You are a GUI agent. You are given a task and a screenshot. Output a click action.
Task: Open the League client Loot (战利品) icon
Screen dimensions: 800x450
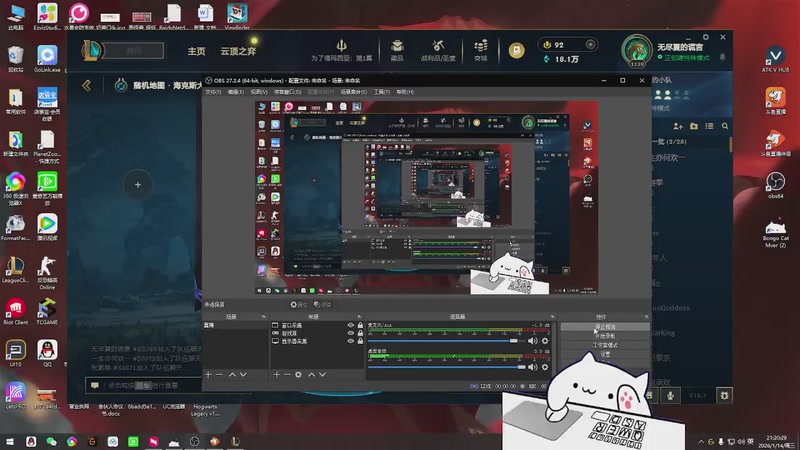438,46
